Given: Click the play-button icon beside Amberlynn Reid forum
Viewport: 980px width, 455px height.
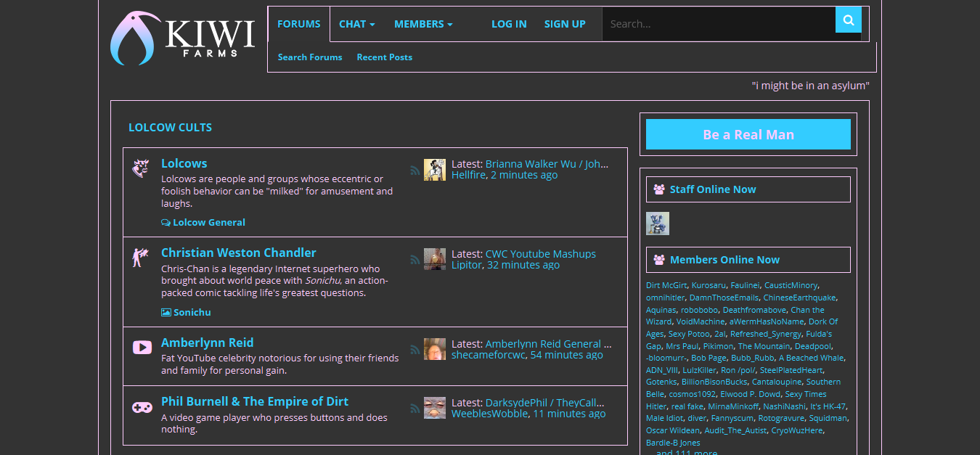Looking at the screenshot, I should (x=142, y=348).
